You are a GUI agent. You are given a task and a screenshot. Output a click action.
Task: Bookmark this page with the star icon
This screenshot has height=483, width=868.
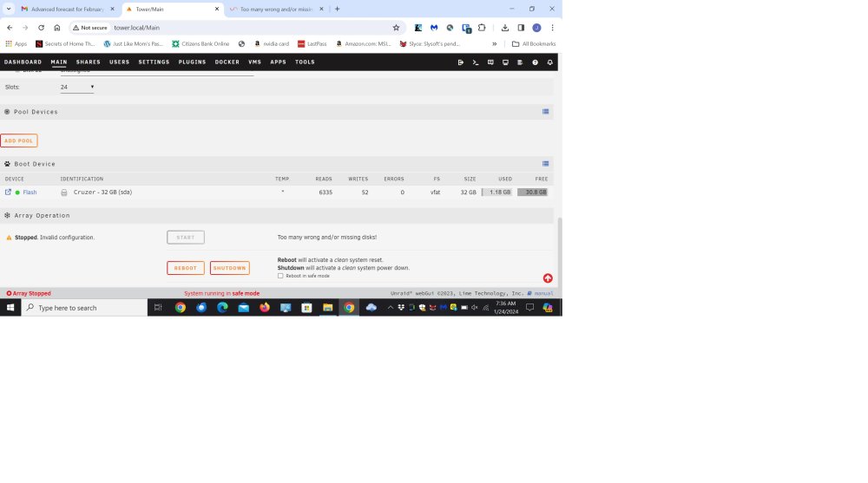point(396,28)
